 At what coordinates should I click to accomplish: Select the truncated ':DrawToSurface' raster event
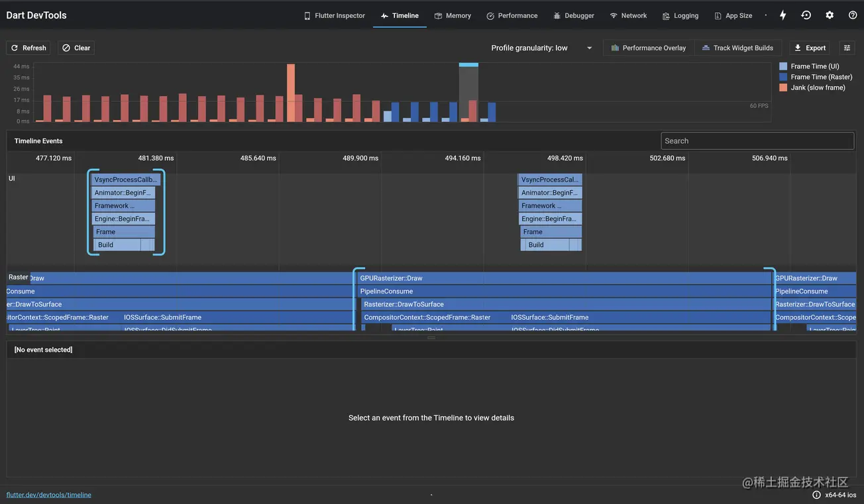click(x=180, y=304)
